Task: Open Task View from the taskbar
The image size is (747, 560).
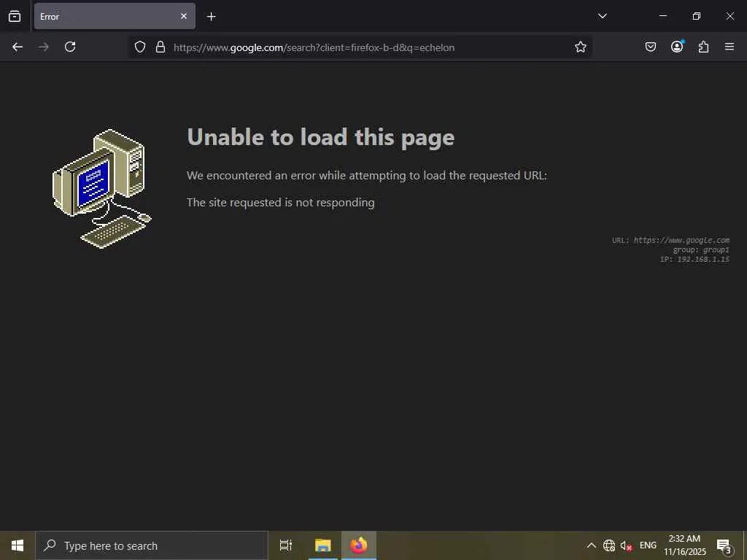Action: point(286,545)
